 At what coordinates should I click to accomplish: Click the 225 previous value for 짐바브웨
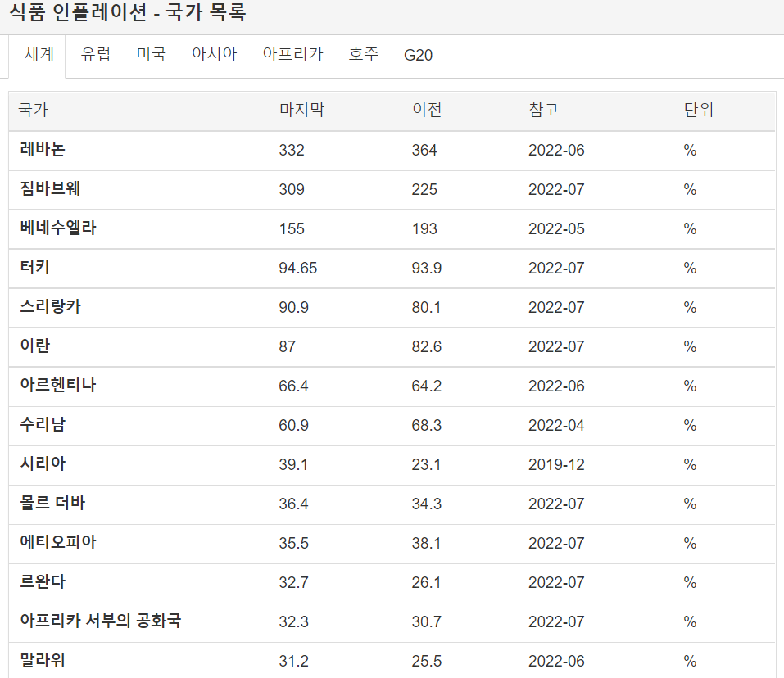[424, 190]
